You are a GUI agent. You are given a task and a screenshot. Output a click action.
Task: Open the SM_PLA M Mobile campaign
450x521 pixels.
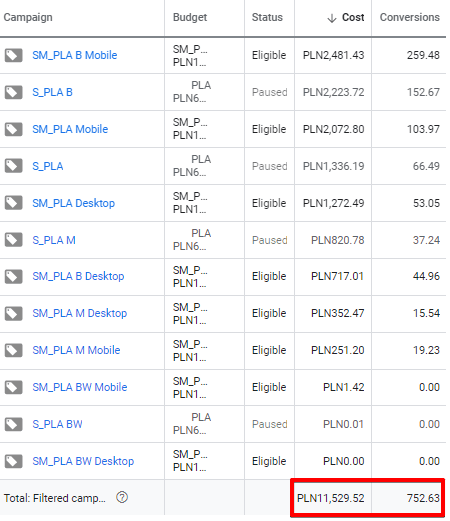coord(76,350)
